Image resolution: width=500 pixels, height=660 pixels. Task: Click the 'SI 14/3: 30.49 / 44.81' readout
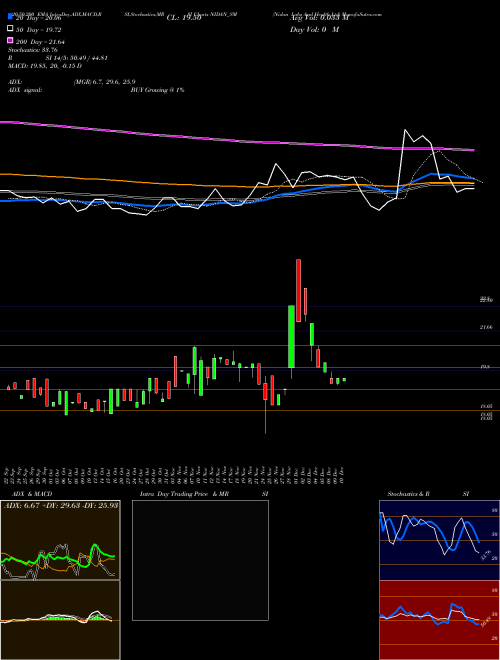click(x=77, y=58)
